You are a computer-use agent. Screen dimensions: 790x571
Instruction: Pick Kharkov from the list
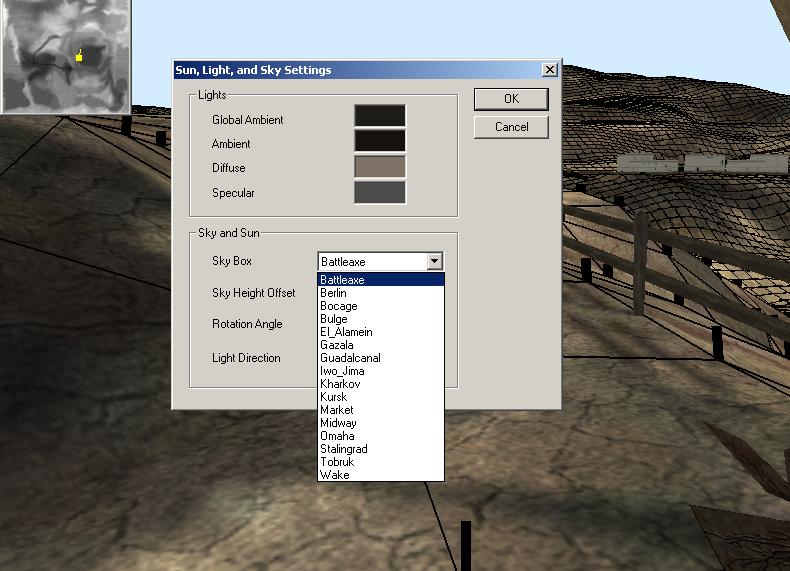381,384
